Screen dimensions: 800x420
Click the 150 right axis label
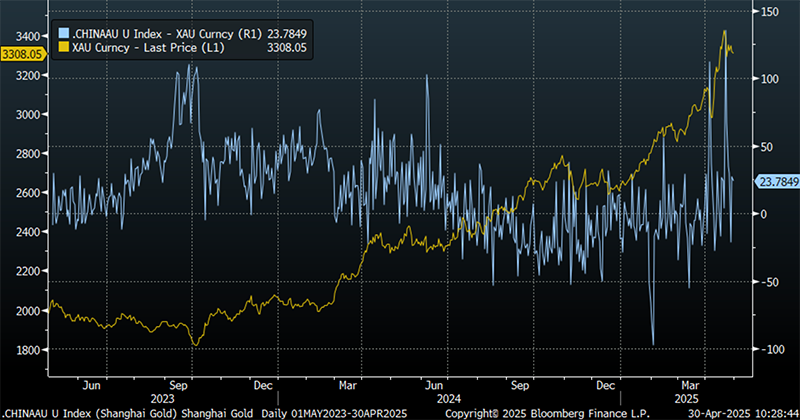tap(769, 12)
